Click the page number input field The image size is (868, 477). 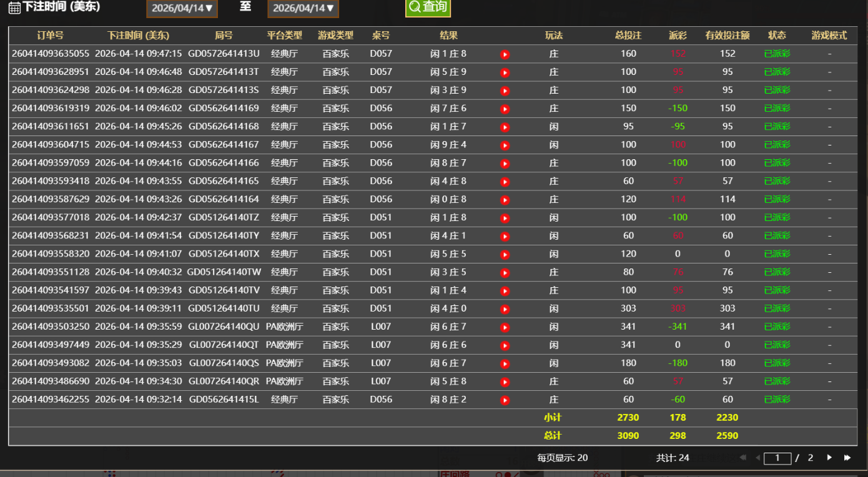click(x=777, y=458)
